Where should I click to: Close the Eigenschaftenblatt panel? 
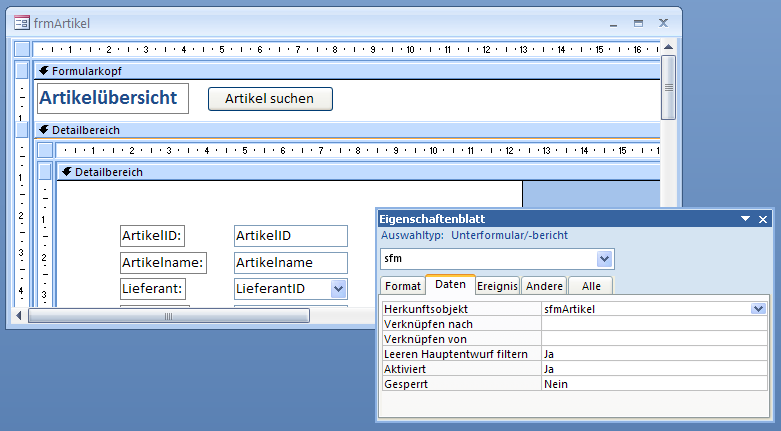(x=763, y=219)
